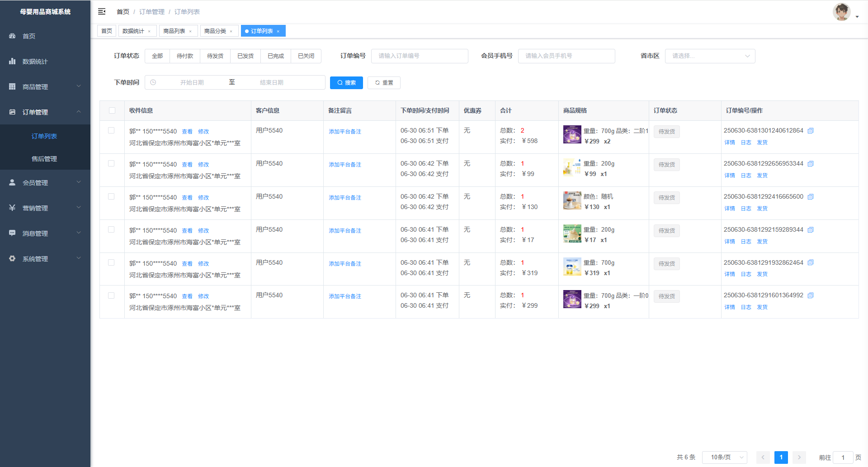Click the copy icon for order 250630-6381291601364992

point(811,295)
